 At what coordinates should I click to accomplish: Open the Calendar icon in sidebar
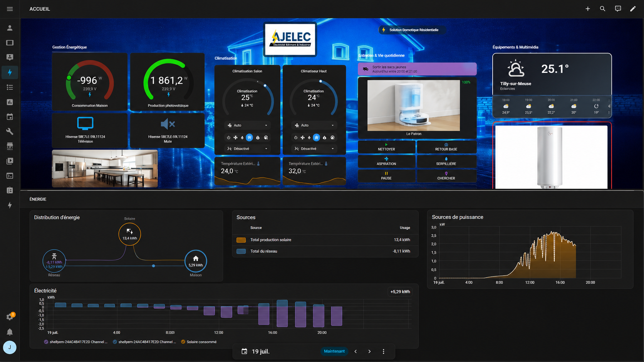tap(10, 117)
